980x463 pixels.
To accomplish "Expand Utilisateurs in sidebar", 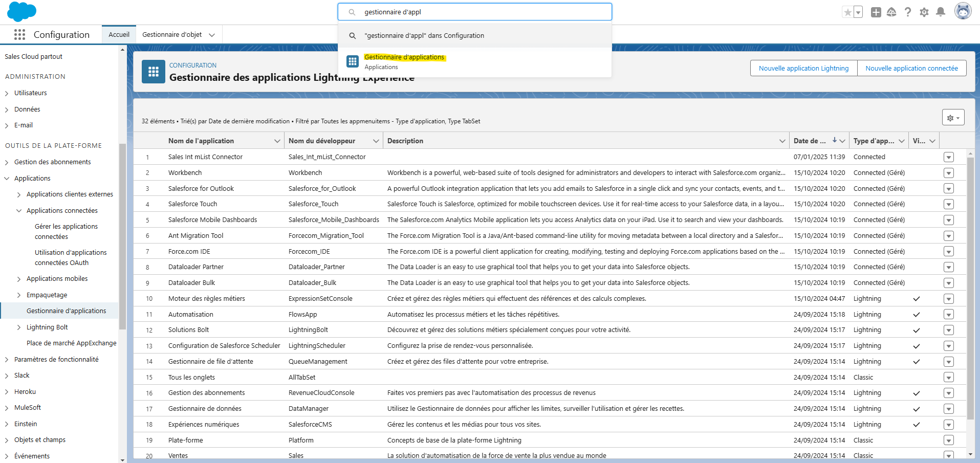I will coord(7,93).
